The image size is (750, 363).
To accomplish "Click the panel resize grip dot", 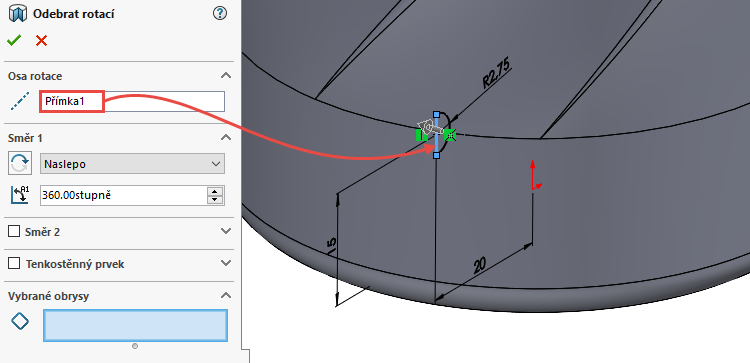I will [x=135, y=346].
